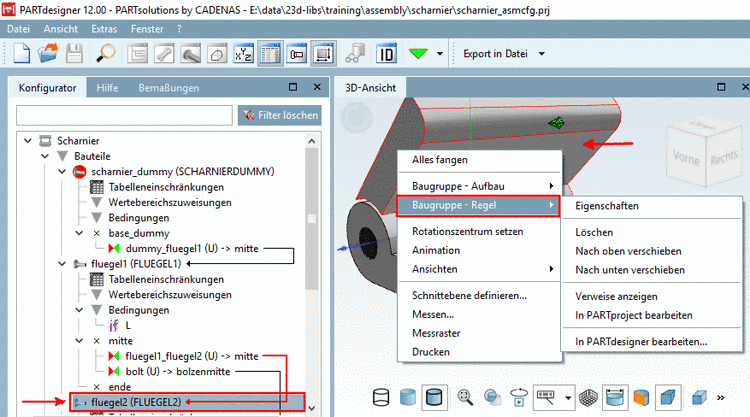
Task: Collapse the mitte node
Action: pos(79,341)
